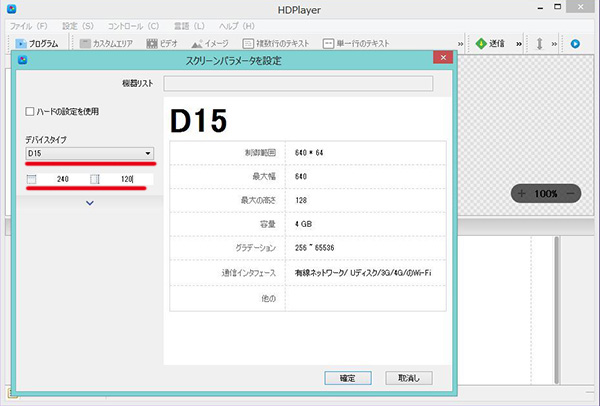This screenshot has width=600, height=406.
Task: Open the Language (言語) menu
Action: 189,26
